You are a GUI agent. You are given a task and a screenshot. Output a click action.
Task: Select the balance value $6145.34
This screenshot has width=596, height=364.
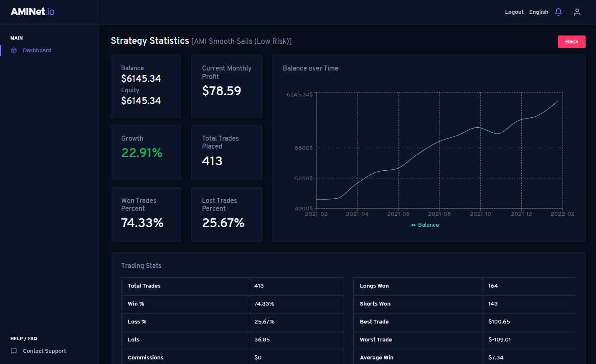click(x=141, y=78)
